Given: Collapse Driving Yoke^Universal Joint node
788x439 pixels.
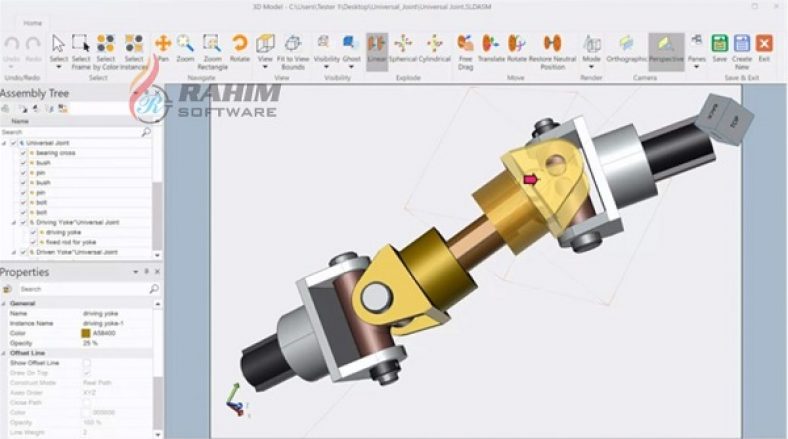Looking at the screenshot, I should pyautogui.click(x=14, y=223).
